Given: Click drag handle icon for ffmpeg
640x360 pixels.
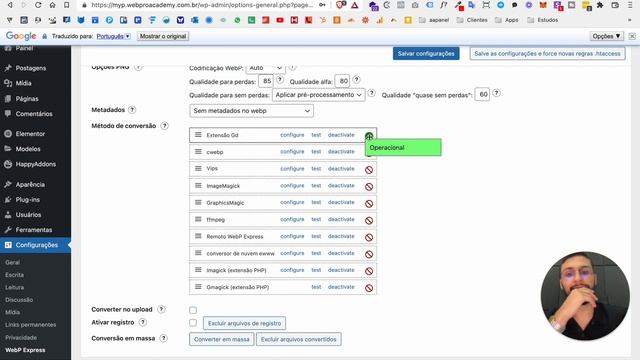Looking at the screenshot, I should pyautogui.click(x=198, y=219).
